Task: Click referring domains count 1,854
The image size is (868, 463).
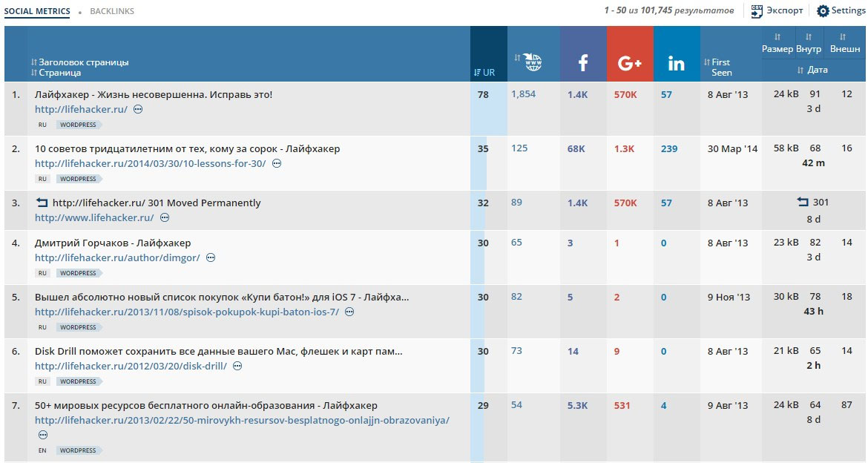Action: [523, 94]
